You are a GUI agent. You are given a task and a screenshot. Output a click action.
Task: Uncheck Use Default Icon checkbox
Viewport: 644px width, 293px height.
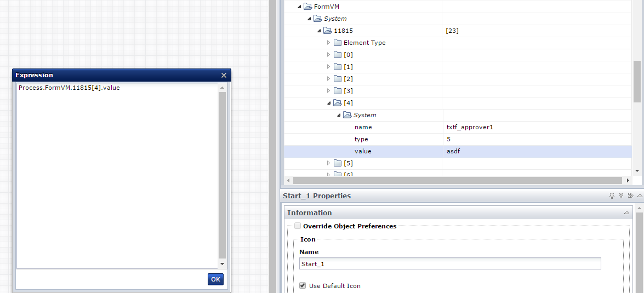[x=303, y=285]
